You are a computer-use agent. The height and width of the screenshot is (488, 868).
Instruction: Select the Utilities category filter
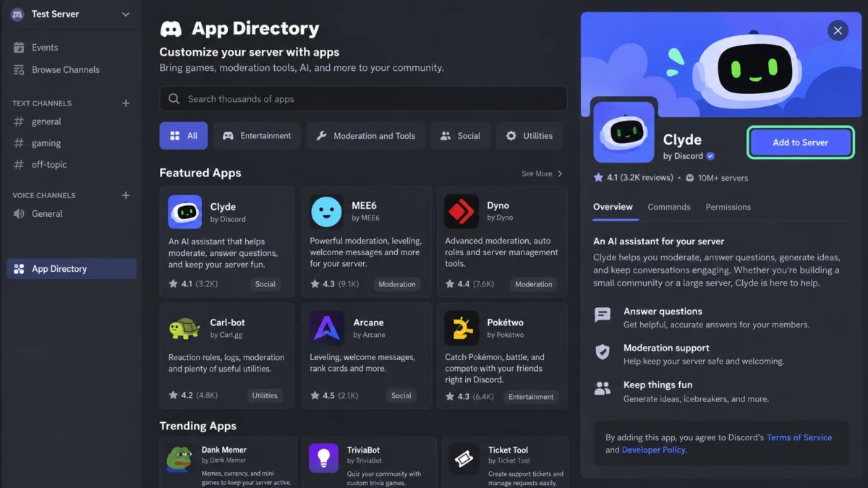click(x=529, y=136)
